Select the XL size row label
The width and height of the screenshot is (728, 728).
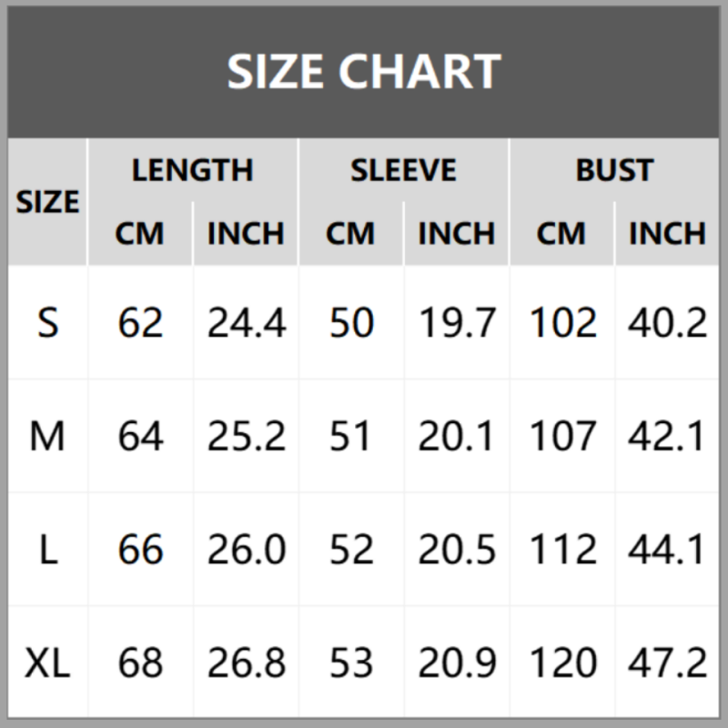[47, 664]
